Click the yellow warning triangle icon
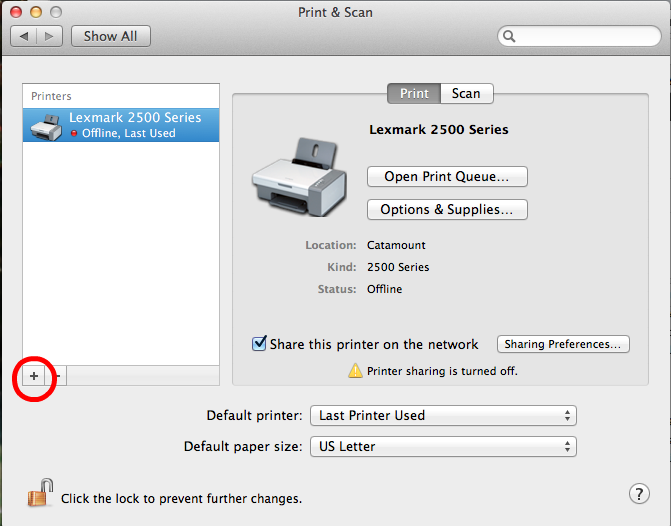This screenshot has width=671, height=526. (x=355, y=371)
